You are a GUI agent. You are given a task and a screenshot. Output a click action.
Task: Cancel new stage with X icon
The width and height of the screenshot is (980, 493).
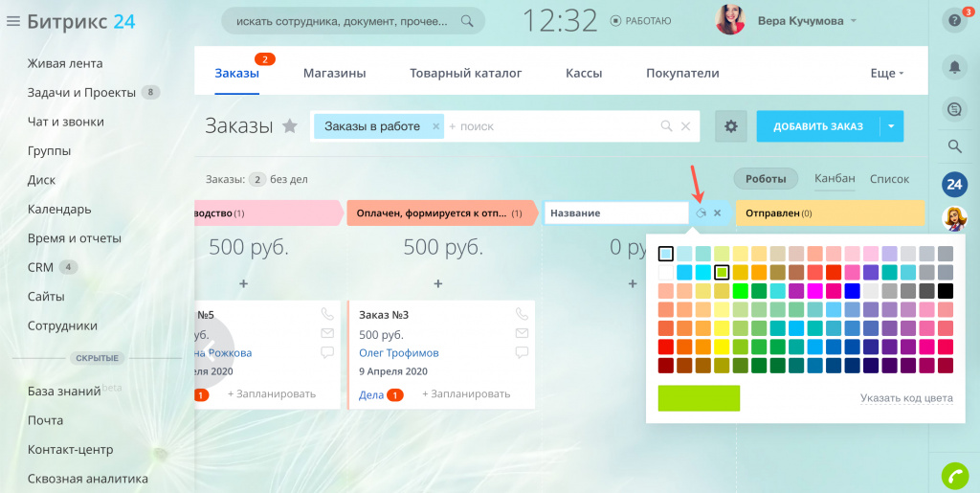point(718,213)
